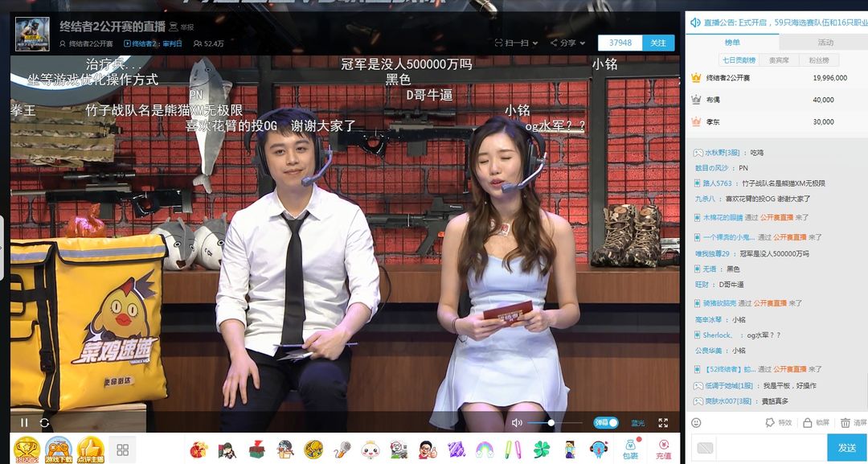Send the glow sticks gift

(x=513, y=449)
